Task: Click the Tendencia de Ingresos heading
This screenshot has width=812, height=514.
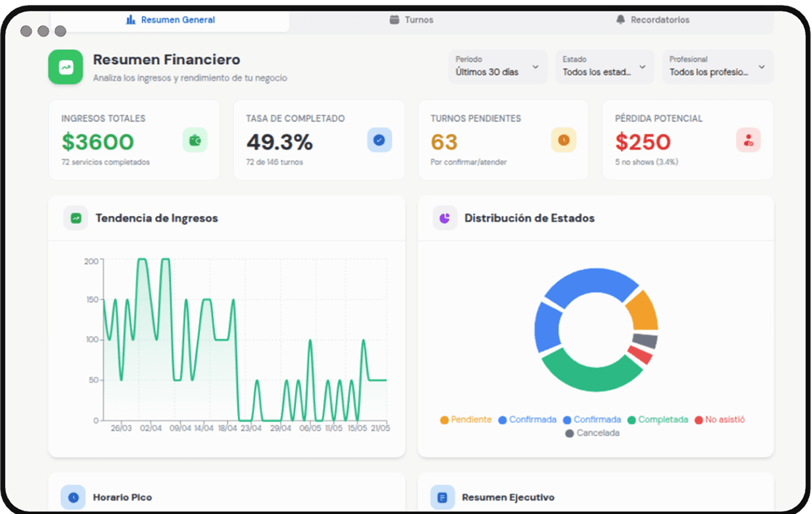Action: pos(157,218)
